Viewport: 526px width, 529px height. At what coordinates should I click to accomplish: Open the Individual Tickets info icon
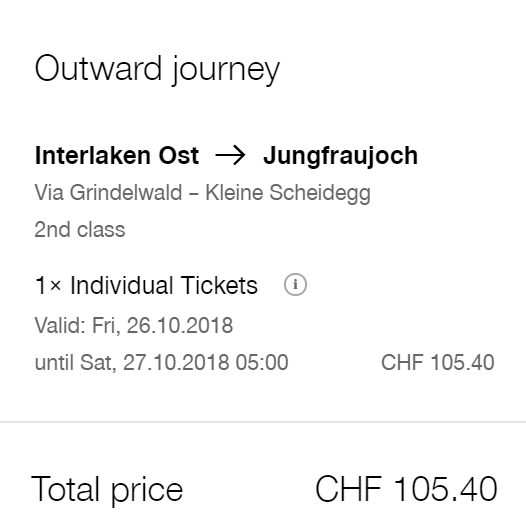tap(295, 285)
